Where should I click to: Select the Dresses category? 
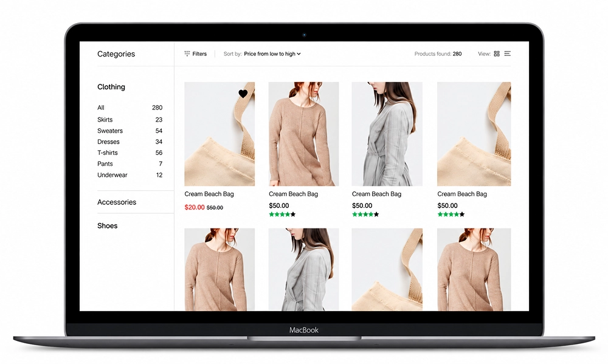coord(108,142)
